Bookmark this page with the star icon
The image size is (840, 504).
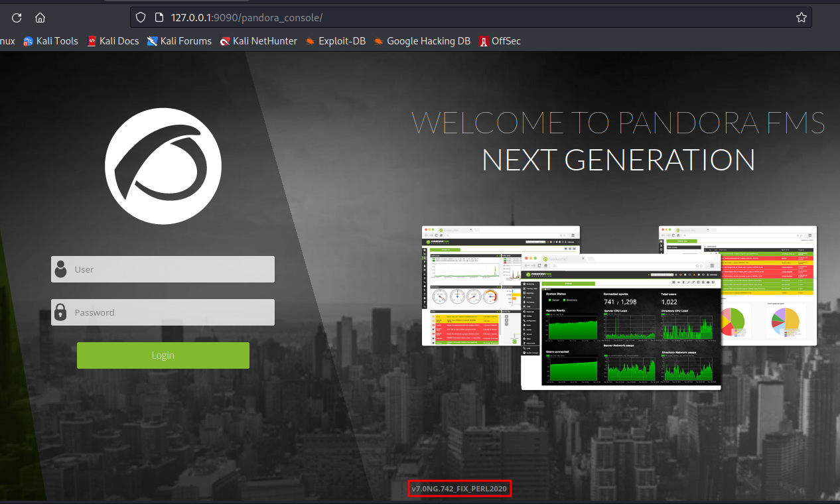coord(801,17)
